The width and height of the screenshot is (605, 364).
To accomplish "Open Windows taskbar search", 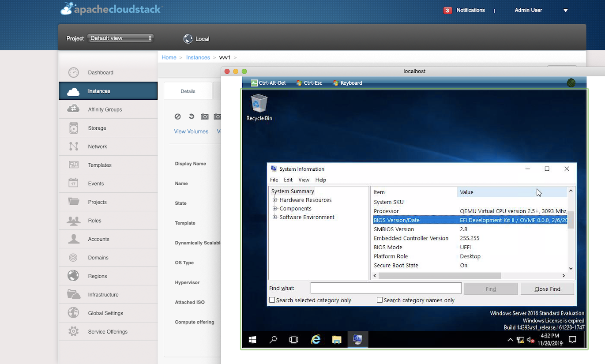I will pos(273,339).
